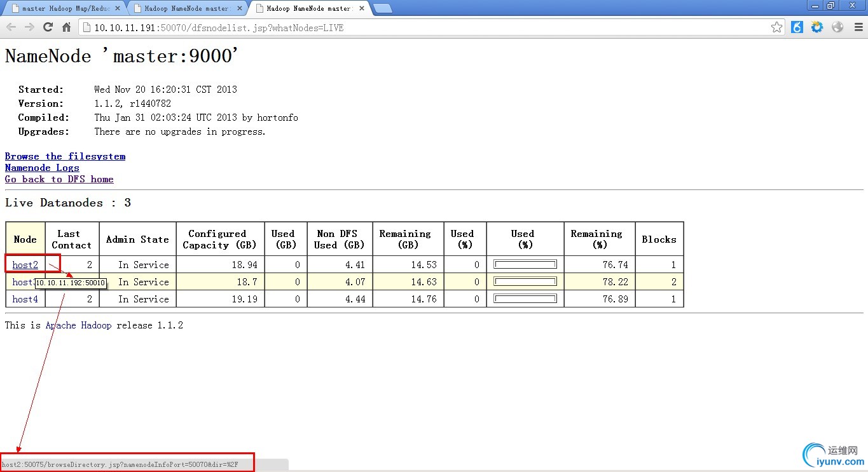
Task: Open the gray globe extension icon in the toolbar
Action: point(837,27)
